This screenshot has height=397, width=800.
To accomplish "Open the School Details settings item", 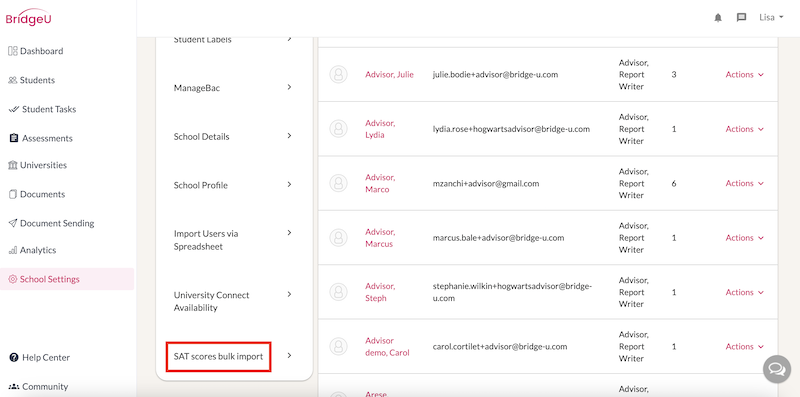I will coord(202,137).
